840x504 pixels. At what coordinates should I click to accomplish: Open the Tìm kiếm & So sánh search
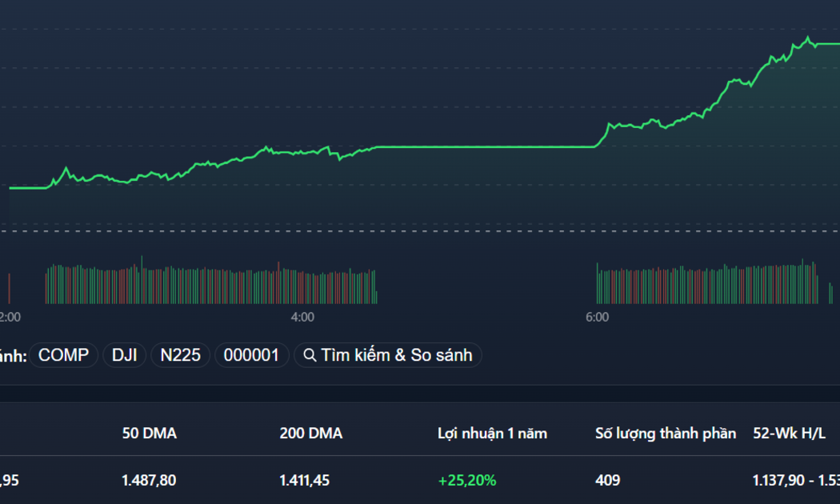(388, 355)
